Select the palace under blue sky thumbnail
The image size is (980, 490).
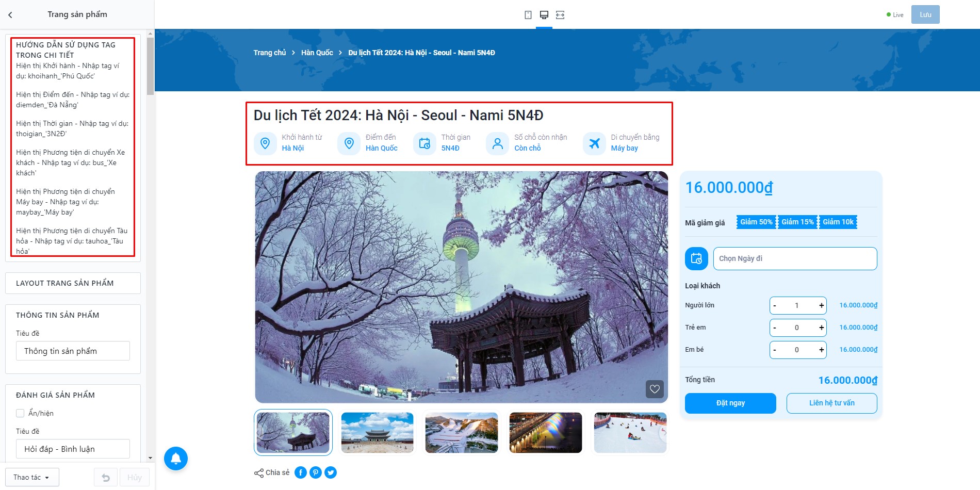pos(378,433)
